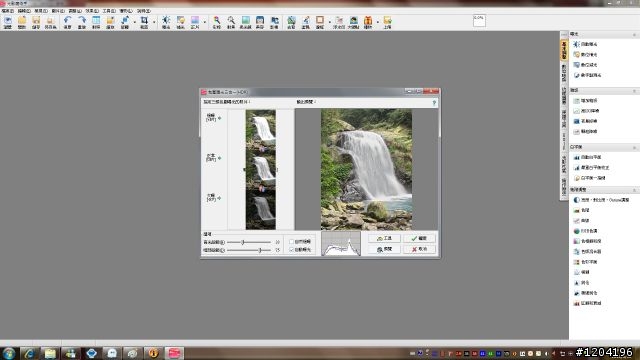Click the Frame border toolbar icon
Screen dimensions: 640x360
320,22
